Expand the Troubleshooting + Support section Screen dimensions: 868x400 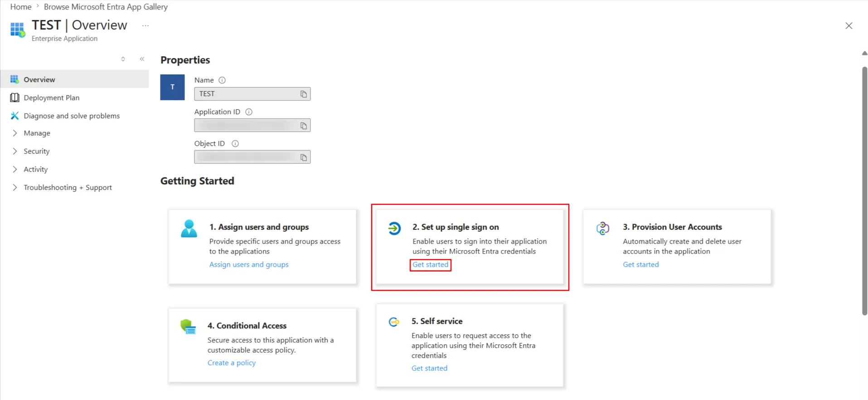(15, 188)
